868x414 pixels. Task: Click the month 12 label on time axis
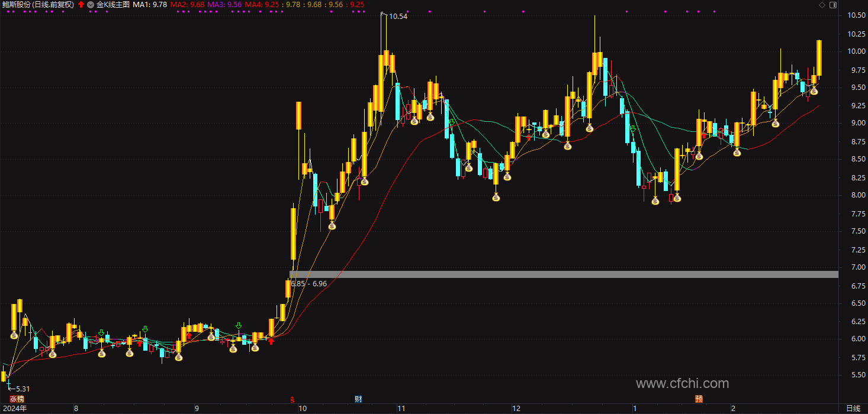516,409
